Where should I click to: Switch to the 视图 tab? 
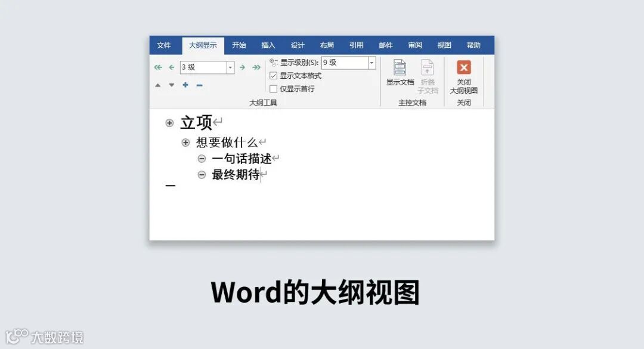click(x=444, y=45)
